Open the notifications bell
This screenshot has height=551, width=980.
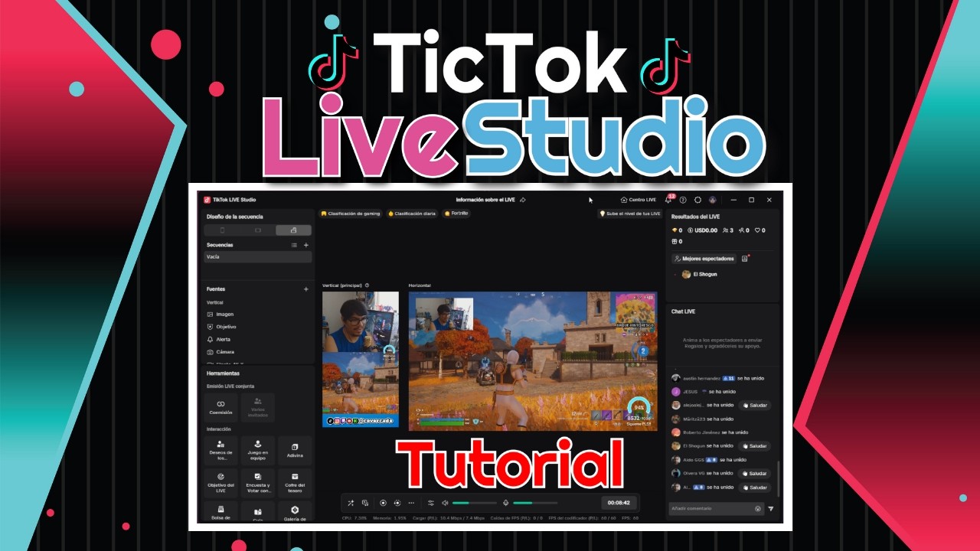point(668,200)
